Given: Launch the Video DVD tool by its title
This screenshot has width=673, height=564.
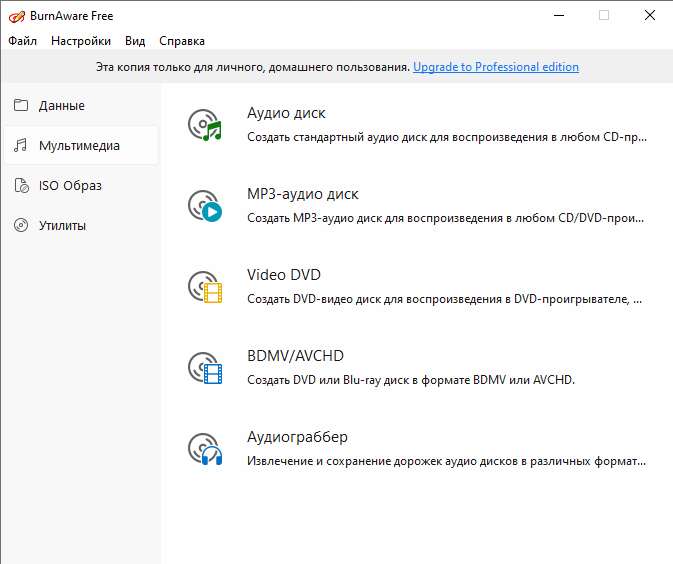Looking at the screenshot, I should click(284, 275).
